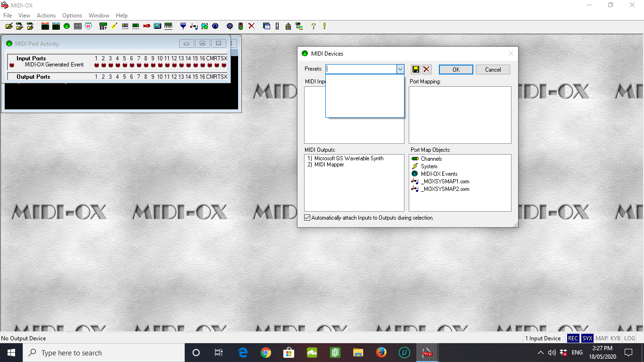This screenshot has width=644, height=362.
Task: Toggle the LOG status bar indicator
Action: click(629, 338)
